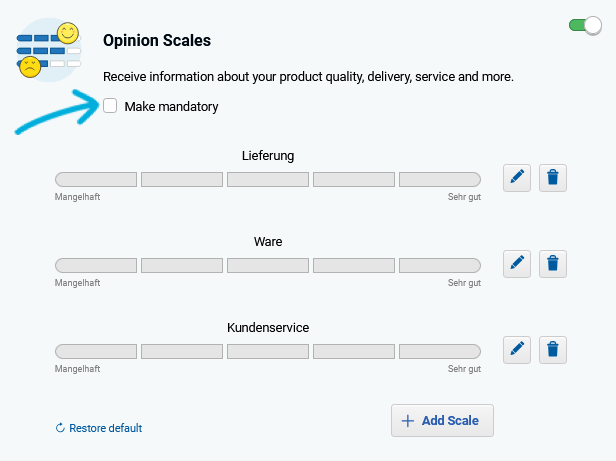Turn off the Opinion Scales toggle switch
The width and height of the screenshot is (616, 461).
coord(585,26)
